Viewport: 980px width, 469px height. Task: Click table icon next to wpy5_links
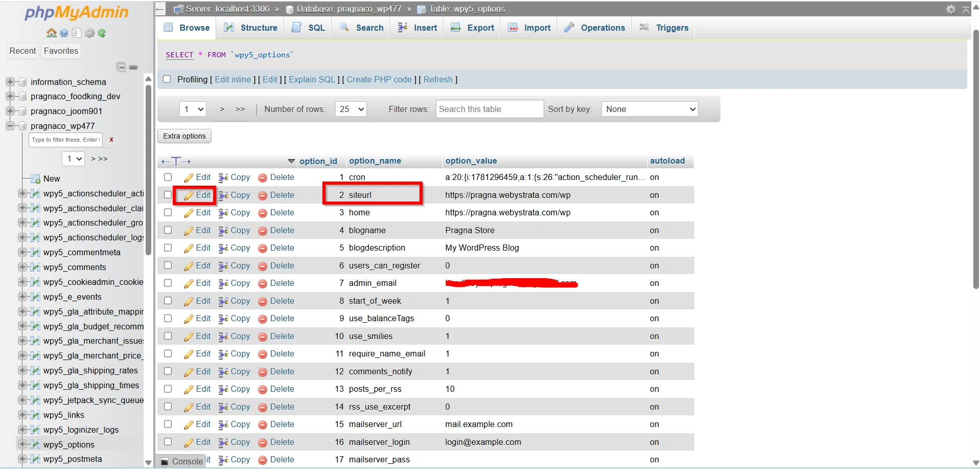coord(35,415)
